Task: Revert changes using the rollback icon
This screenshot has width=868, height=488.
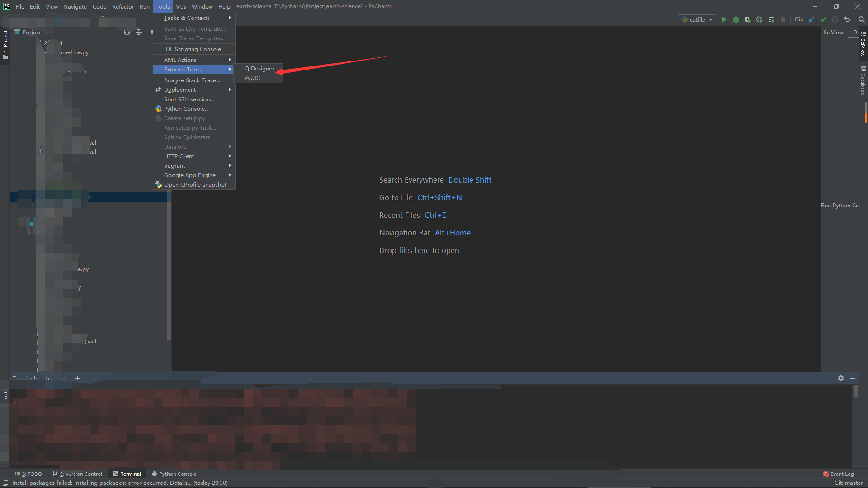Action: (847, 19)
